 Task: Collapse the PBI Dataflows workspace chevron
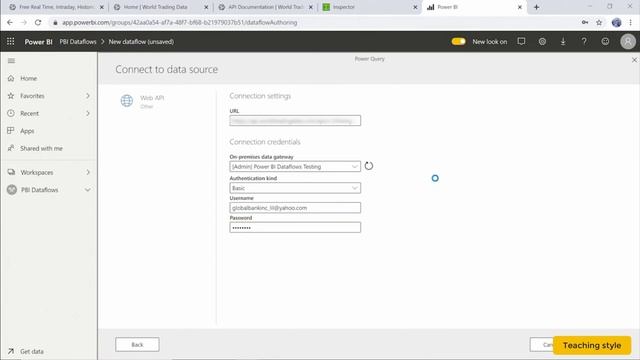88,190
